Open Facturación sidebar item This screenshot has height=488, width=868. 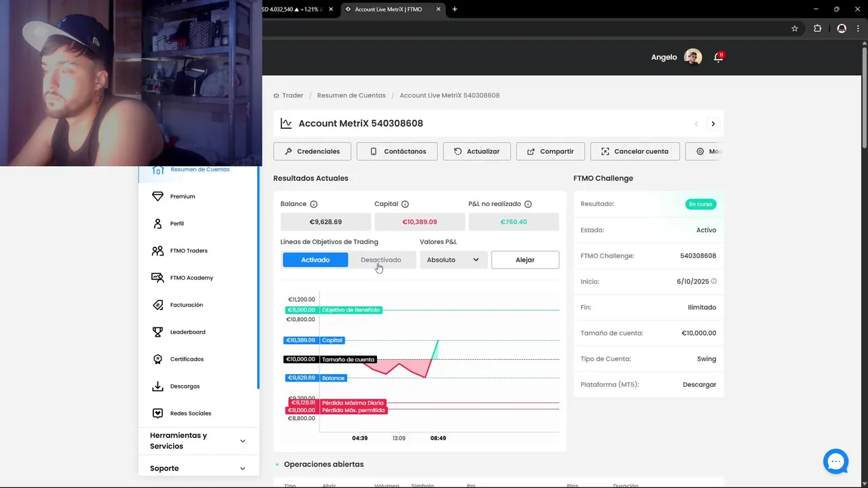(x=199, y=305)
